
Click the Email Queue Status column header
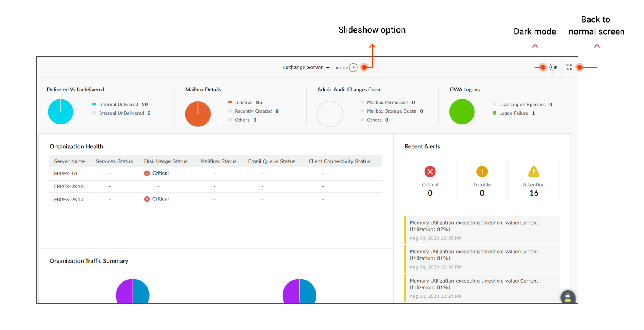(x=272, y=161)
